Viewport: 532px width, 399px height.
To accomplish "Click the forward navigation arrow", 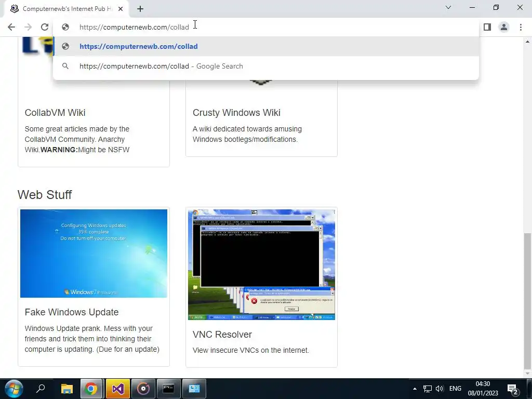I will (28, 27).
